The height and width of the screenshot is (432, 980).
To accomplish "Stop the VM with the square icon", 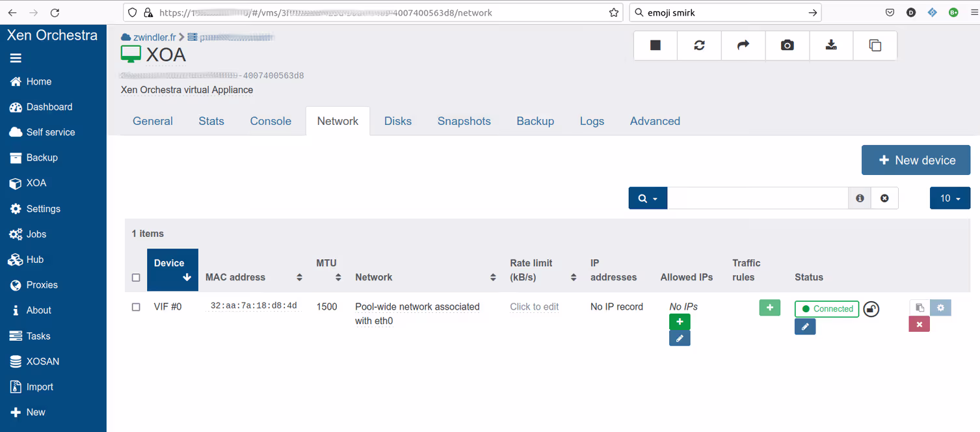I will click(x=656, y=46).
